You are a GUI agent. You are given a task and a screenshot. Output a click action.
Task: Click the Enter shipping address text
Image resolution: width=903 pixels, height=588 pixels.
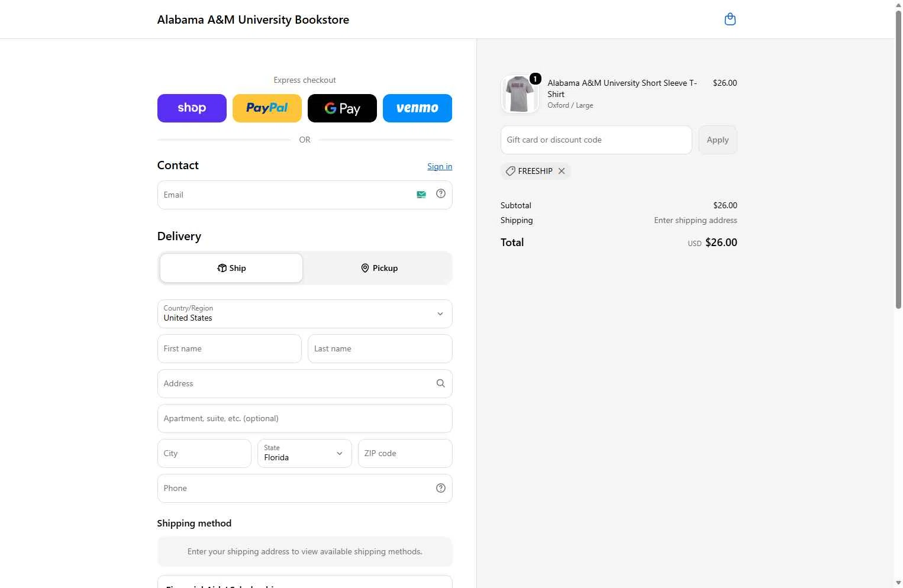click(x=695, y=220)
